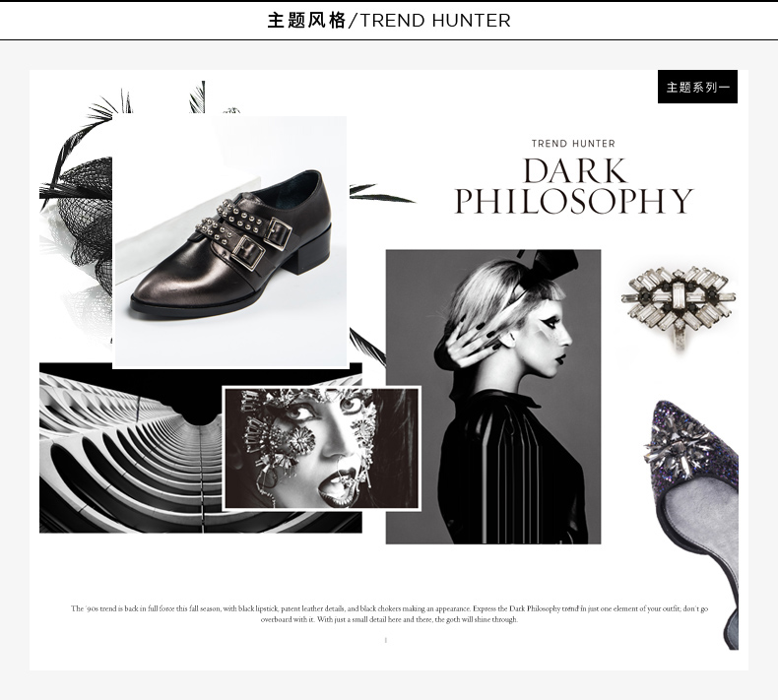Select the DARK PHILOSOPHY heading text
Viewport: 778px width, 700px height.
tap(573, 185)
